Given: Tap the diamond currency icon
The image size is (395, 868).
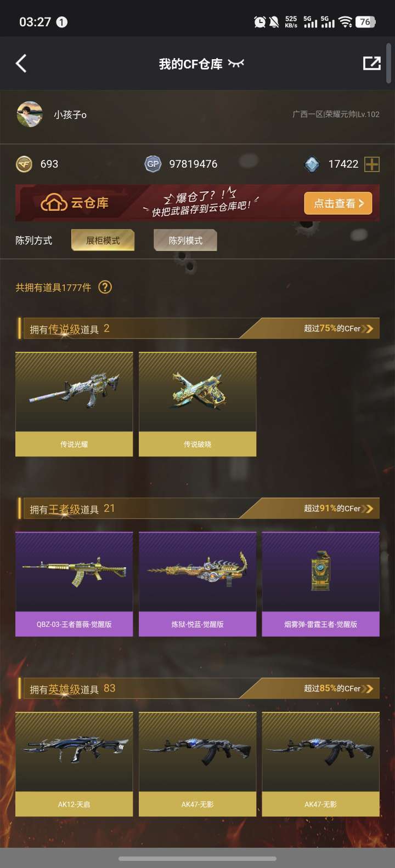Looking at the screenshot, I should [x=312, y=164].
